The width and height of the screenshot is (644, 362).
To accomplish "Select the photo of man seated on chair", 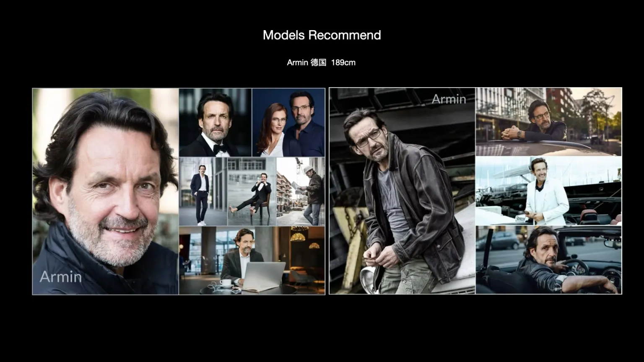I will [x=252, y=191].
